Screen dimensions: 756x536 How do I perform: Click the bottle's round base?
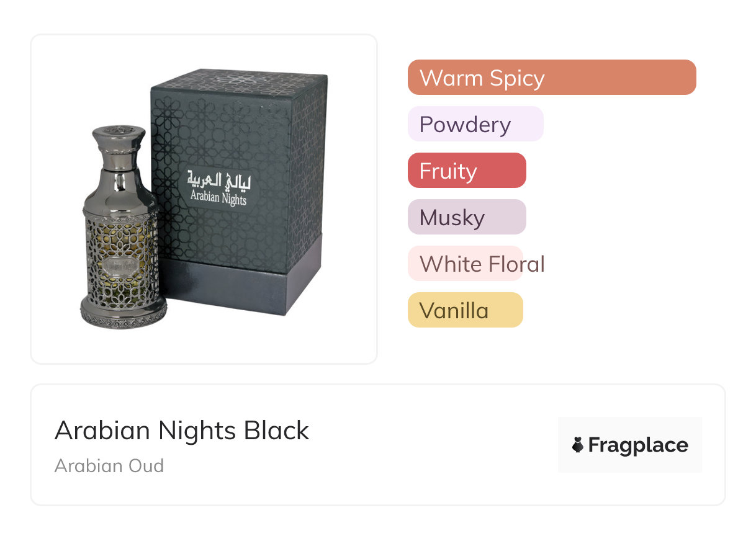123,312
